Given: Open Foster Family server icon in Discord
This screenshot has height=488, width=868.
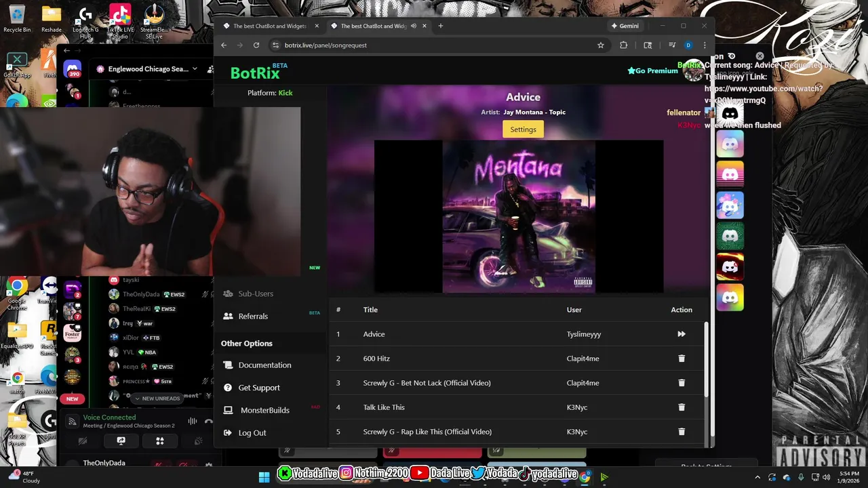Looking at the screenshot, I should coord(73,333).
